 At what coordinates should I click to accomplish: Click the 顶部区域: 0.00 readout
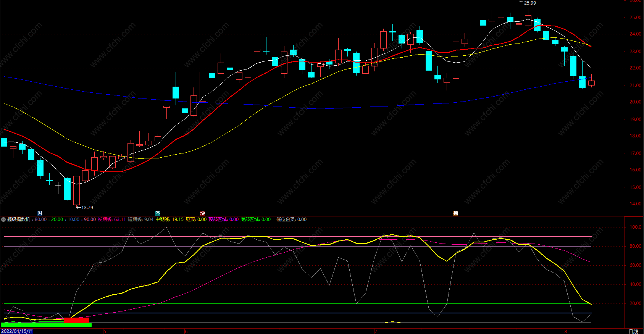tap(223, 219)
